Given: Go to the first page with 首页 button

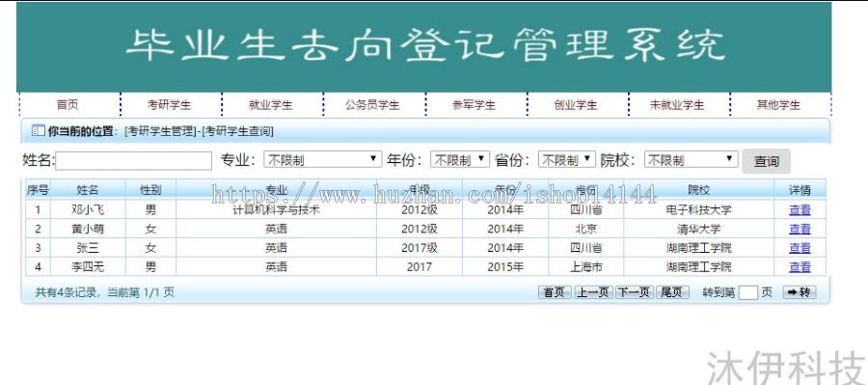Looking at the screenshot, I should click(x=555, y=292).
